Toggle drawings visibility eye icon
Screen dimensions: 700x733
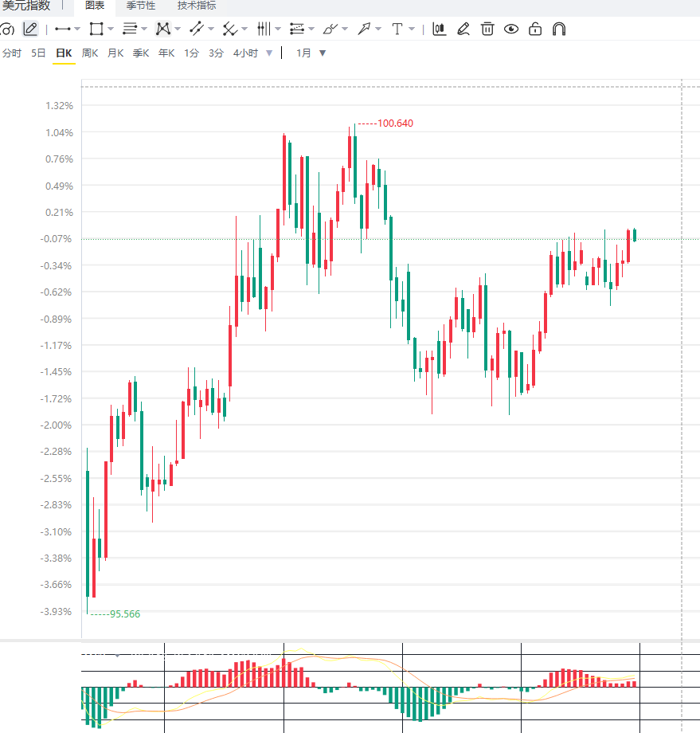[x=511, y=29]
